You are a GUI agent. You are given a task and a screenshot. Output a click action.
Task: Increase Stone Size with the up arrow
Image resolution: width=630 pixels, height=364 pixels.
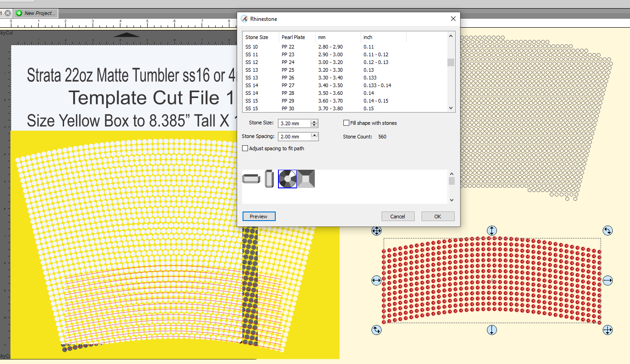click(314, 122)
